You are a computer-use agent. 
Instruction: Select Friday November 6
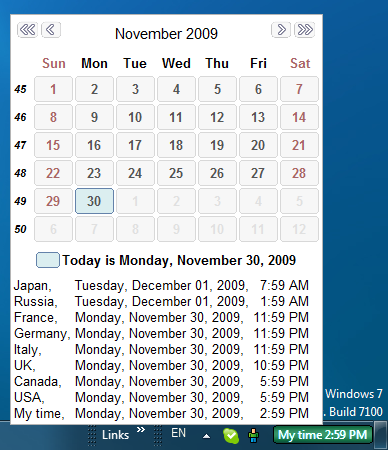tap(258, 89)
